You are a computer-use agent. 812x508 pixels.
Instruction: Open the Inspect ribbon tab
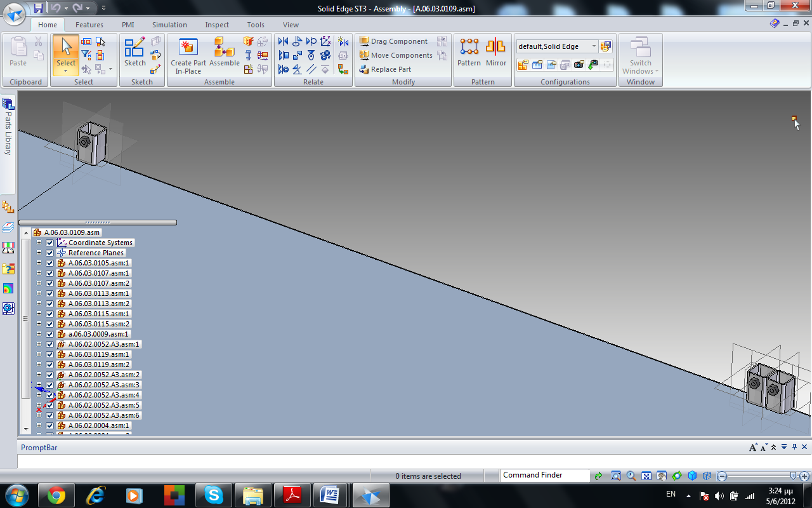point(217,25)
